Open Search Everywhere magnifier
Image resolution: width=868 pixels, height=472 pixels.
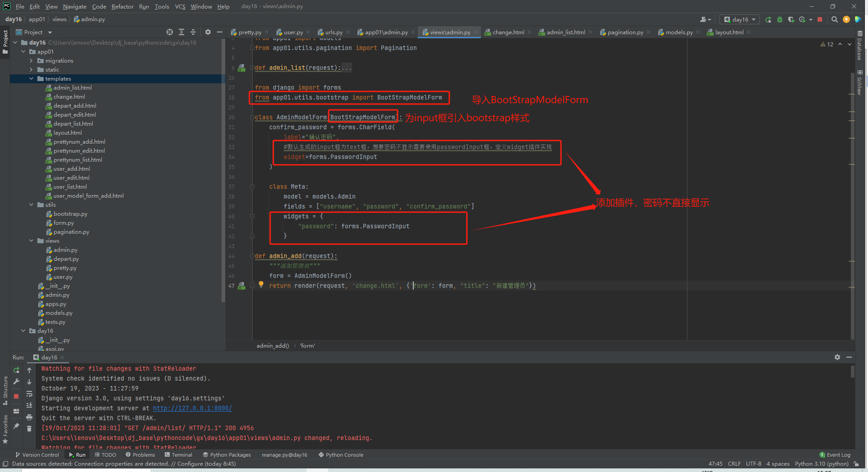point(835,20)
